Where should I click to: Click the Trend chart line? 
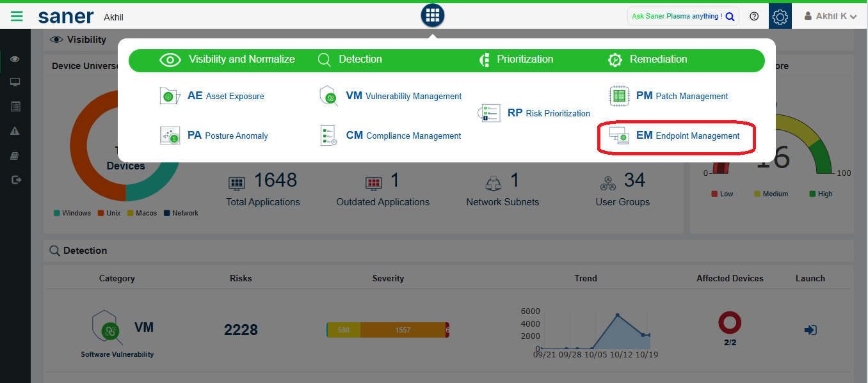tap(595, 330)
